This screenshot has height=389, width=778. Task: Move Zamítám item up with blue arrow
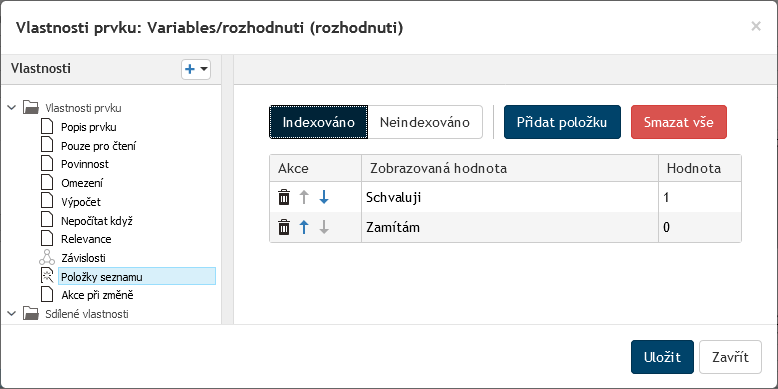click(304, 228)
